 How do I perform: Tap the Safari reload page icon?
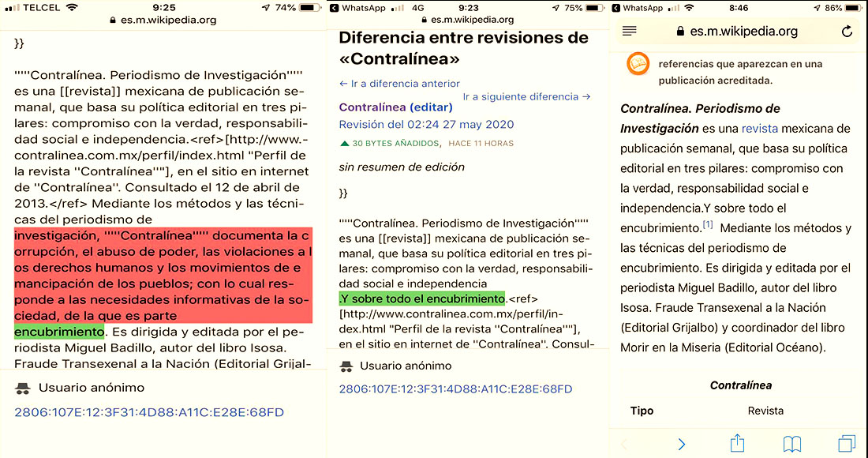(847, 32)
